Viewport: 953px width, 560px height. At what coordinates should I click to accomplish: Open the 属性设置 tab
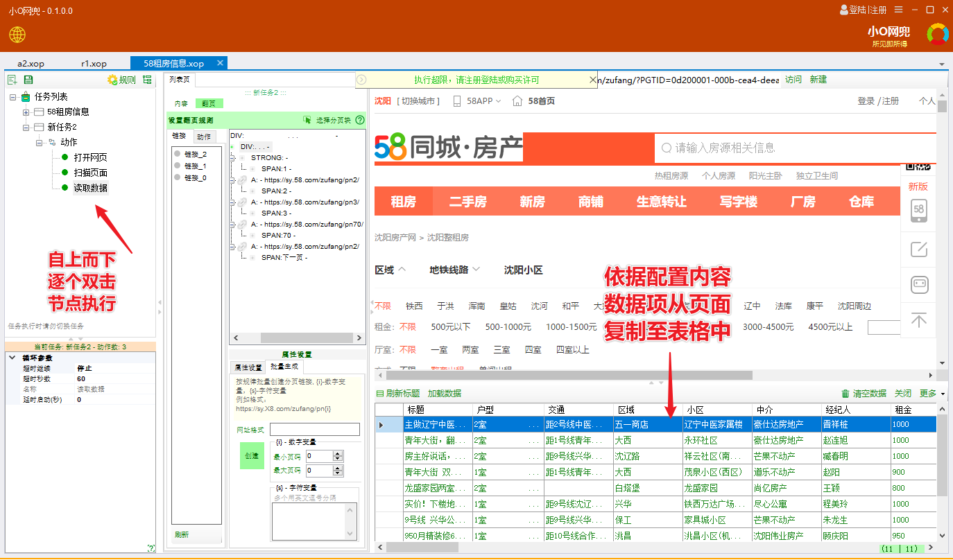pos(248,367)
